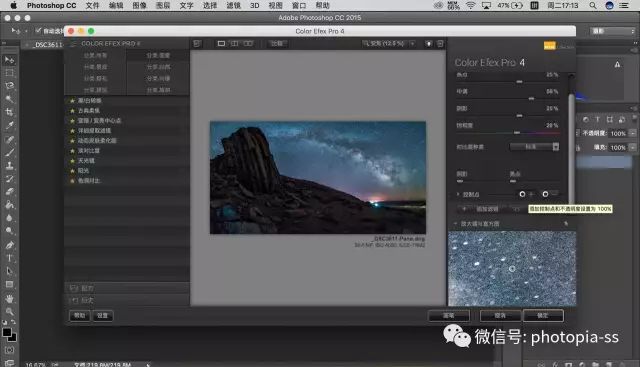The image size is (640, 367).
Task: Open the layer 填充 100% dropdown
Action: tap(632, 147)
